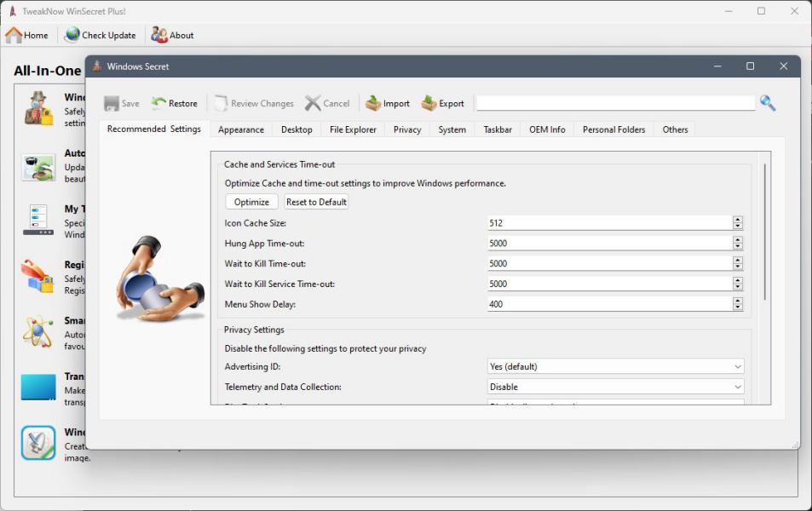Expand the Telemetry and Data Collection dropdown
The width and height of the screenshot is (812, 511).
point(737,387)
